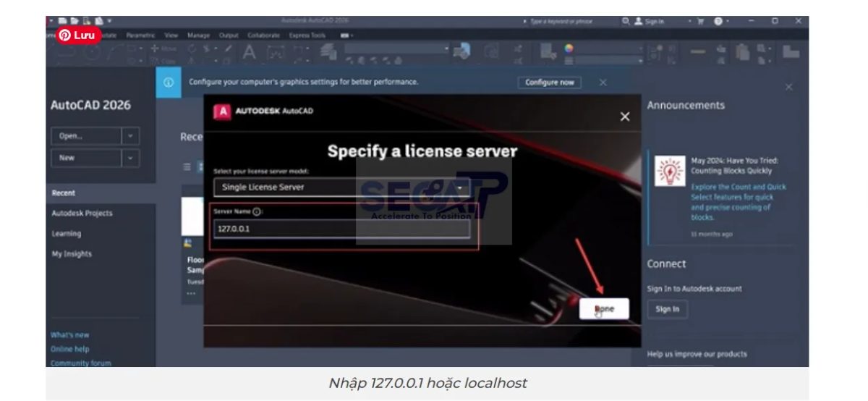Click the info icon on the graphics notification
Viewport: 868px width, 401px height.
click(x=168, y=83)
